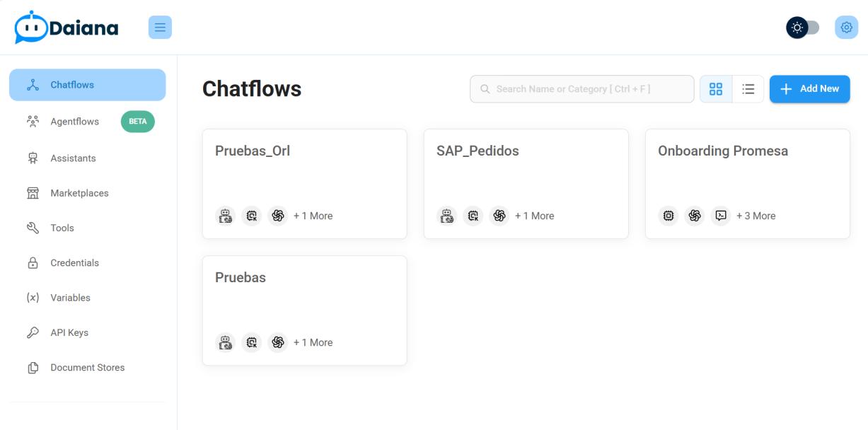Expand "+ 3 More" on Onboarding Promesa
Viewport: 868px width, 430px height.
756,216
